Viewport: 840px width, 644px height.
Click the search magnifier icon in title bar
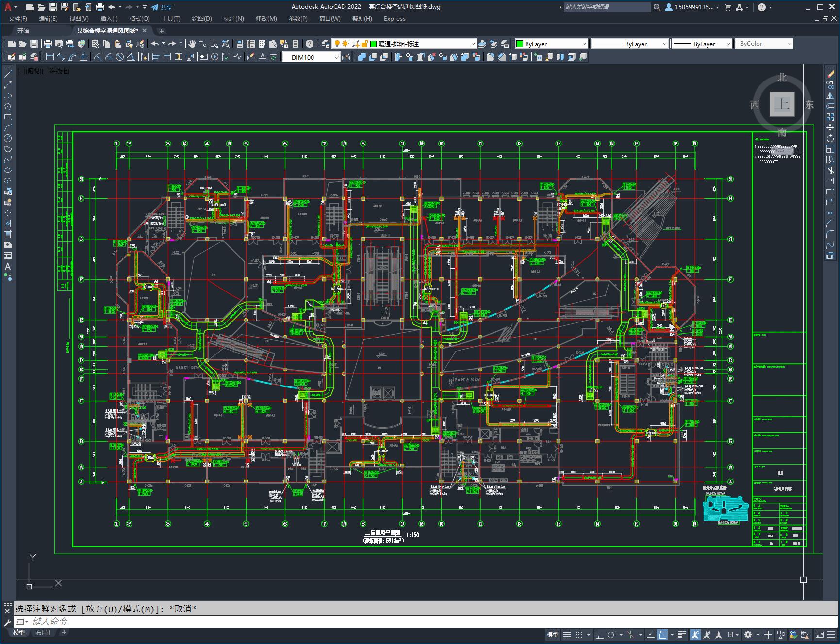click(x=657, y=7)
